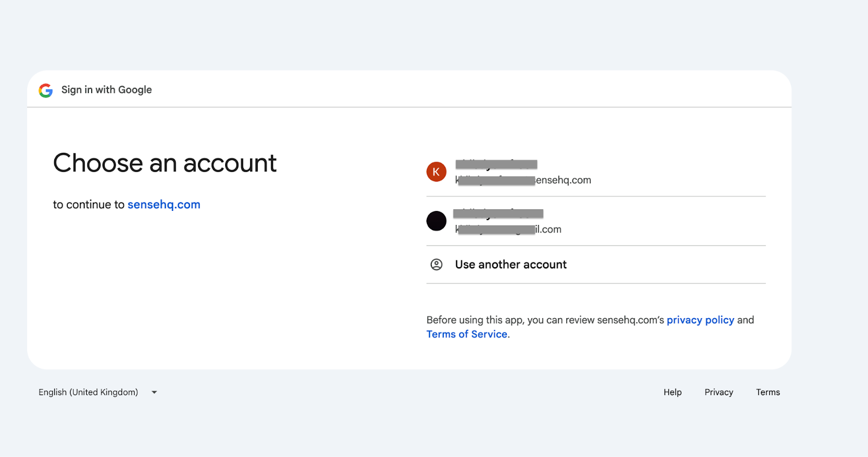This screenshot has height=457, width=868.
Task: Open the Help footer link
Action: [x=672, y=392]
